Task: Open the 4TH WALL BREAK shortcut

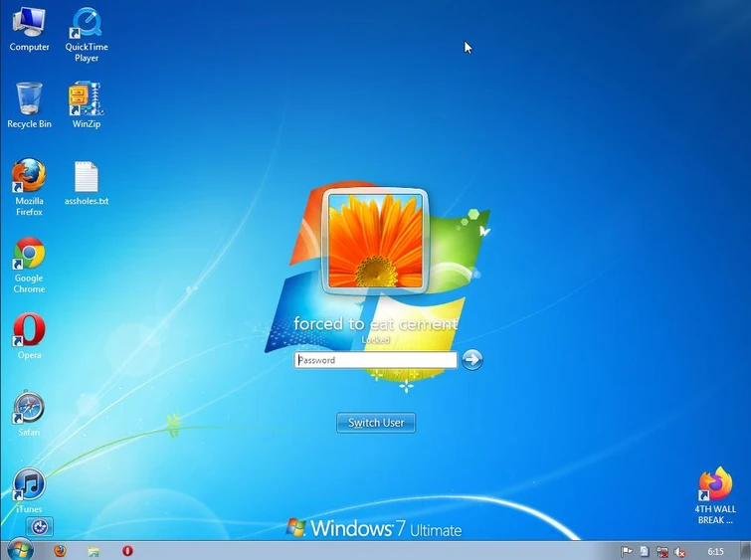Action: 715,495
